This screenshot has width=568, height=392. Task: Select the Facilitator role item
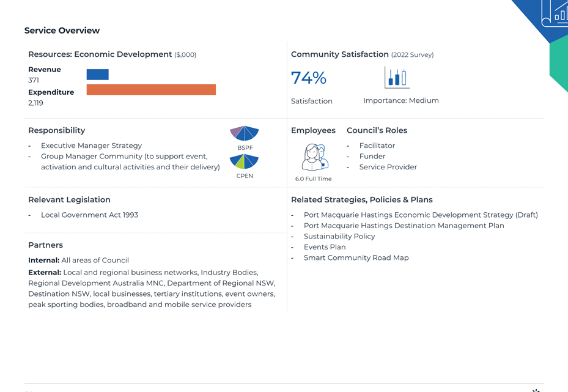pyautogui.click(x=377, y=146)
